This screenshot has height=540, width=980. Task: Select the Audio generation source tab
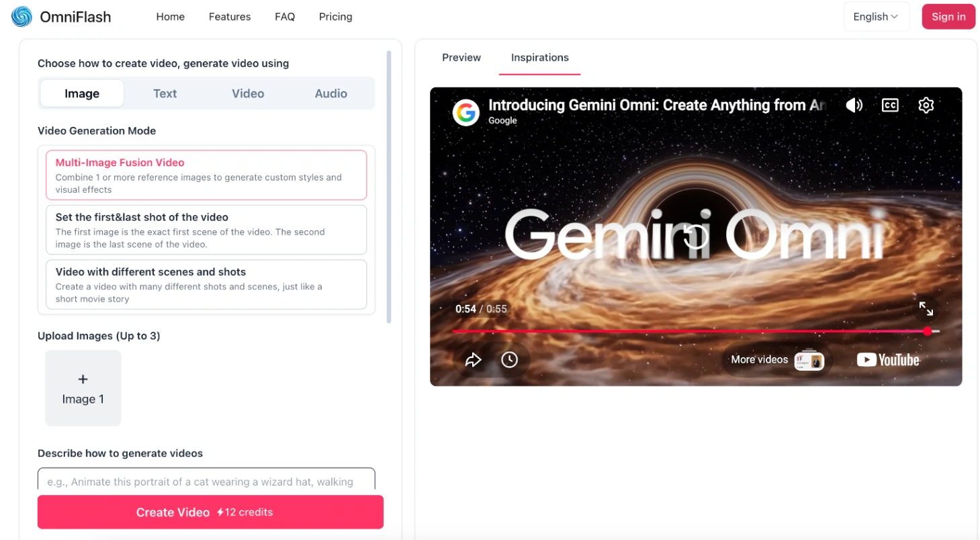coord(331,93)
